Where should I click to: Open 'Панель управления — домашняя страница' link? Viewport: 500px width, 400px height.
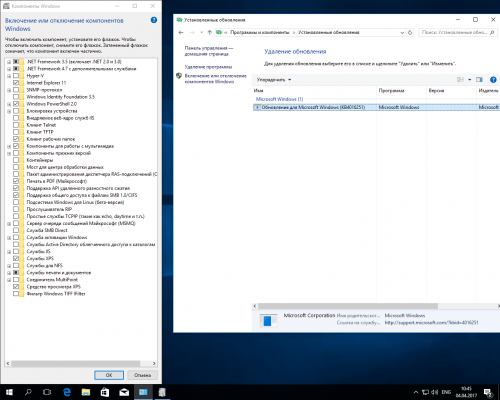point(209,51)
